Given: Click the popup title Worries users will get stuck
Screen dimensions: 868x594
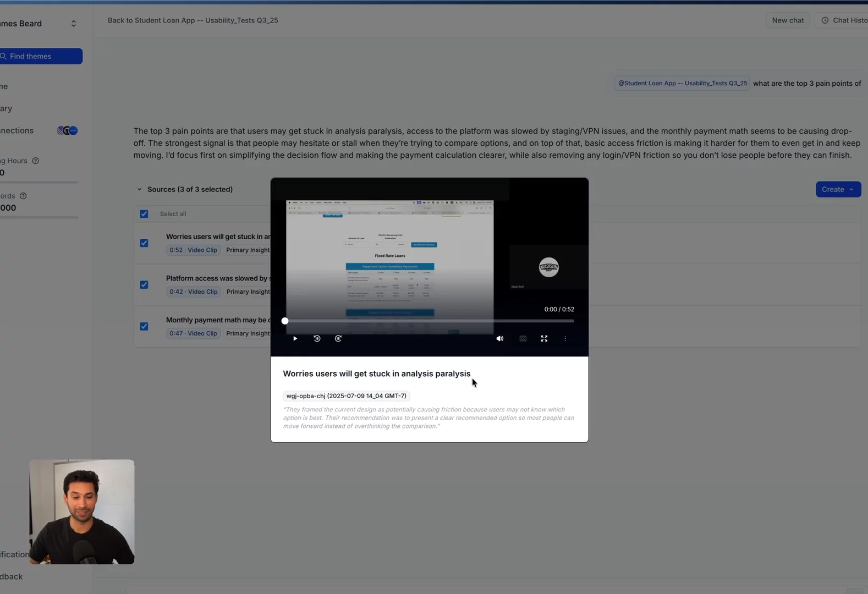Looking at the screenshot, I should 377,374.
